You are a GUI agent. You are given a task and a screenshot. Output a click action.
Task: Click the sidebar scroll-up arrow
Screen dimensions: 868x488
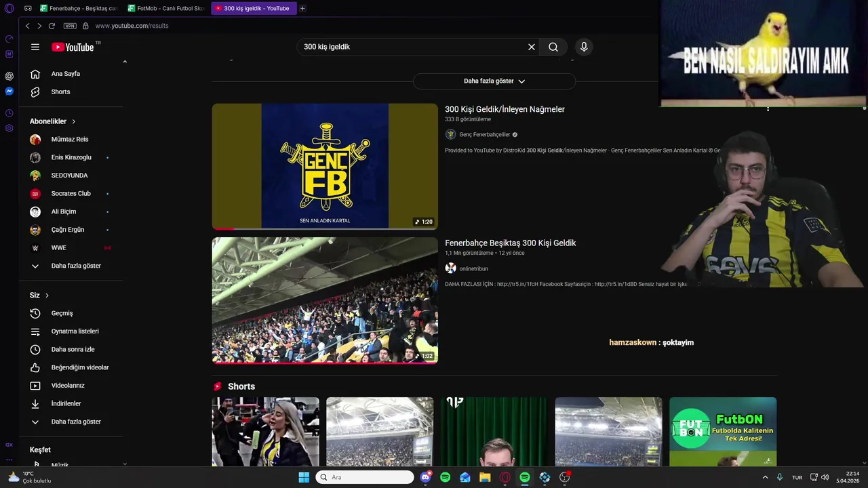coord(125,62)
